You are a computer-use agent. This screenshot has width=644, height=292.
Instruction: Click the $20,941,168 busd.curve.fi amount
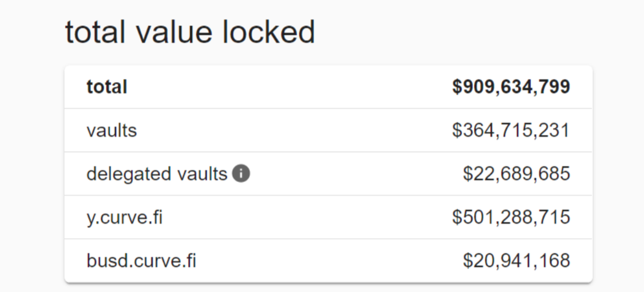click(x=516, y=261)
